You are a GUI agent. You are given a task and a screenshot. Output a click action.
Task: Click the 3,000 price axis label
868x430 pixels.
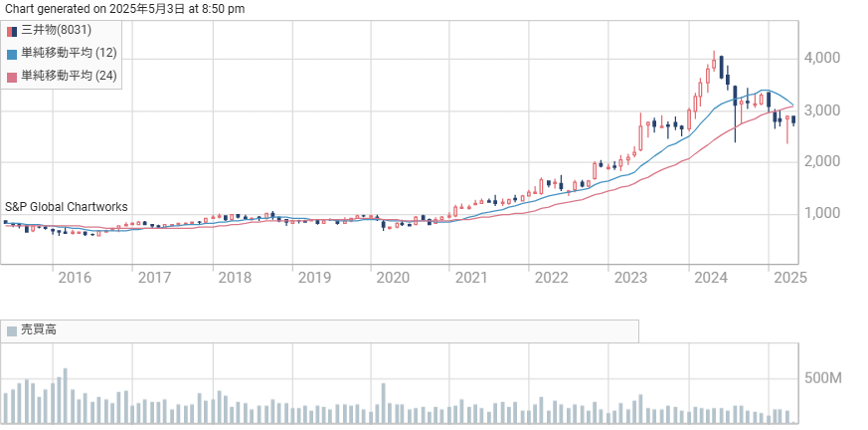(822, 110)
